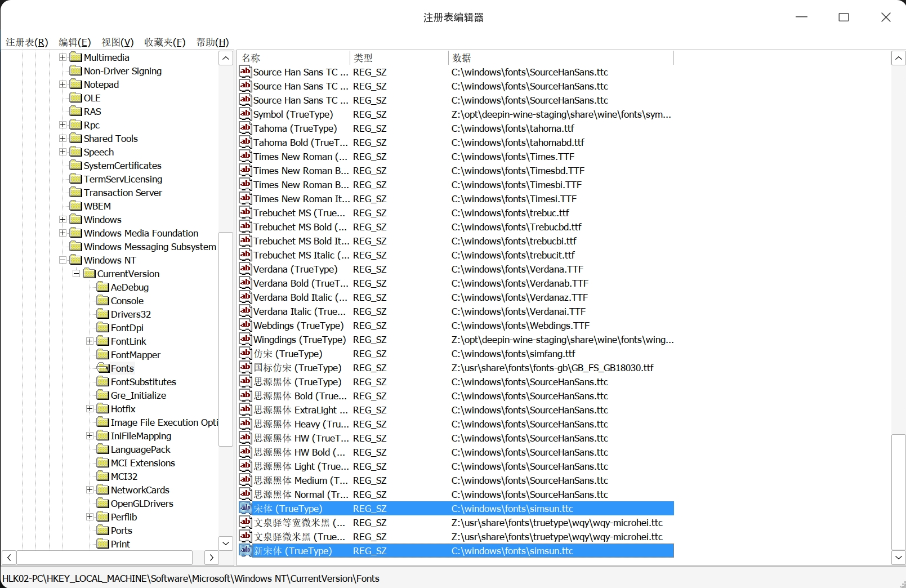Click value list scroll-down arrow
The width and height of the screenshot is (906, 588).
[899, 558]
